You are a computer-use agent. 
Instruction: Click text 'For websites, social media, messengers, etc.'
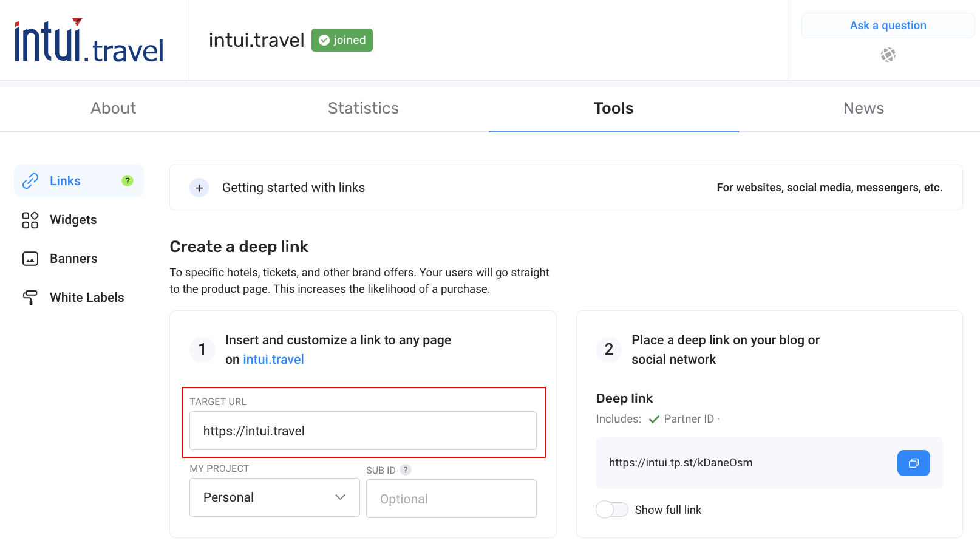[829, 188]
